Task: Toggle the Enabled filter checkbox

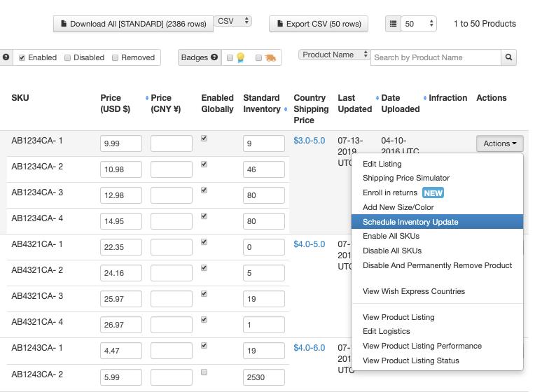Action: 22,58
